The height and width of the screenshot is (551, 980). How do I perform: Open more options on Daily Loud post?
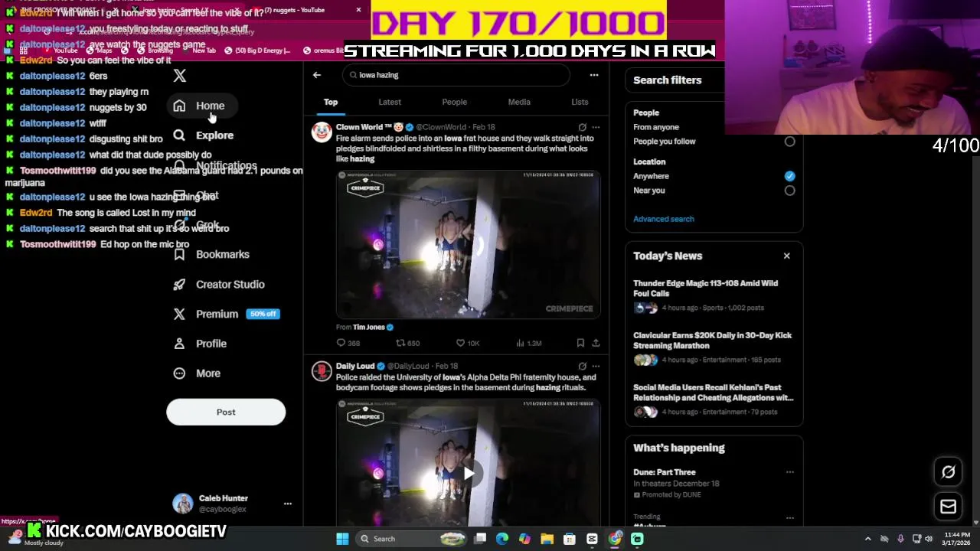(x=596, y=366)
